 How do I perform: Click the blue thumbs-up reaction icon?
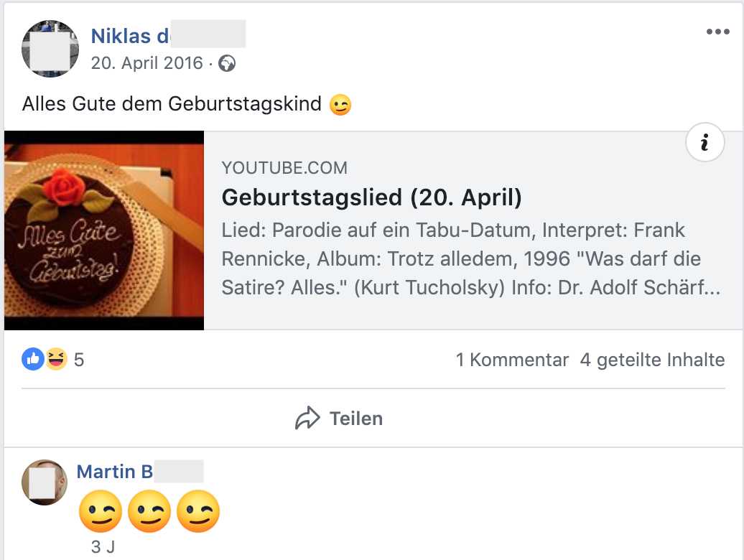pos(33,359)
